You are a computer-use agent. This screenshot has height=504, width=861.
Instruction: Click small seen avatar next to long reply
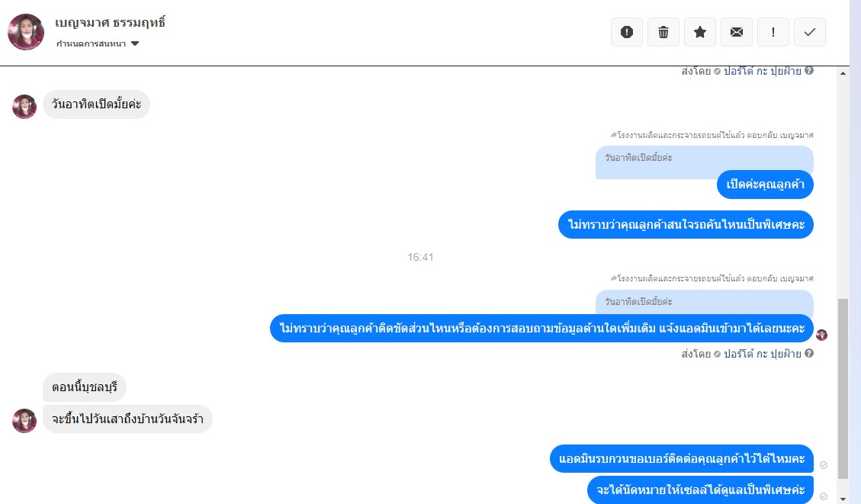pos(821,335)
